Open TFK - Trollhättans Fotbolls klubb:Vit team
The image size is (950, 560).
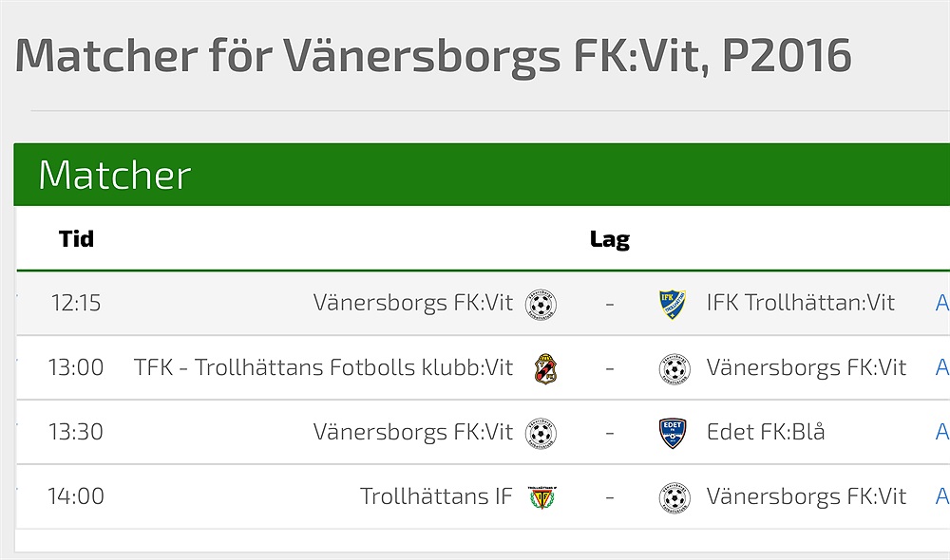323,368
